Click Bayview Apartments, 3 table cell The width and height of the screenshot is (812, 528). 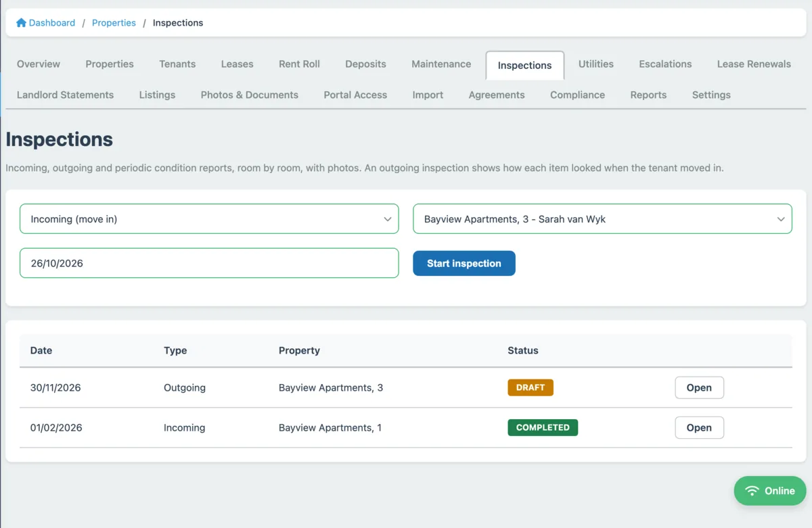(331, 388)
